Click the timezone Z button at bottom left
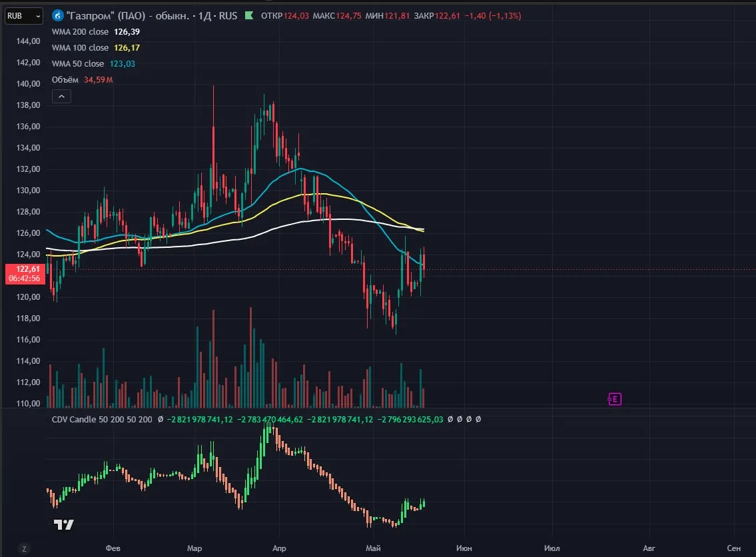The image size is (756, 557). tap(24, 549)
